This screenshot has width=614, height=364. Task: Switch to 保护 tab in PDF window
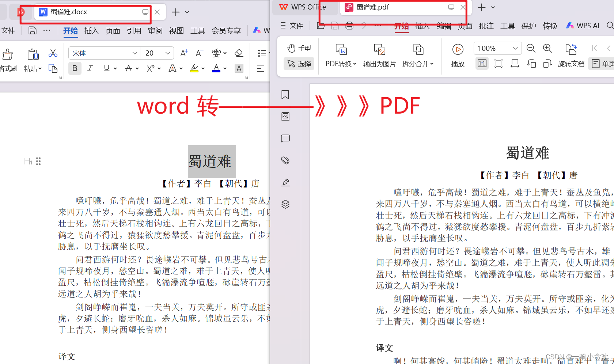(x=529, y=26)
